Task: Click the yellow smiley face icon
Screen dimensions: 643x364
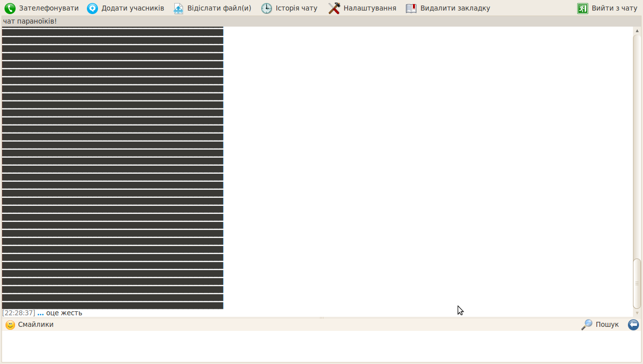Action: 10,325
